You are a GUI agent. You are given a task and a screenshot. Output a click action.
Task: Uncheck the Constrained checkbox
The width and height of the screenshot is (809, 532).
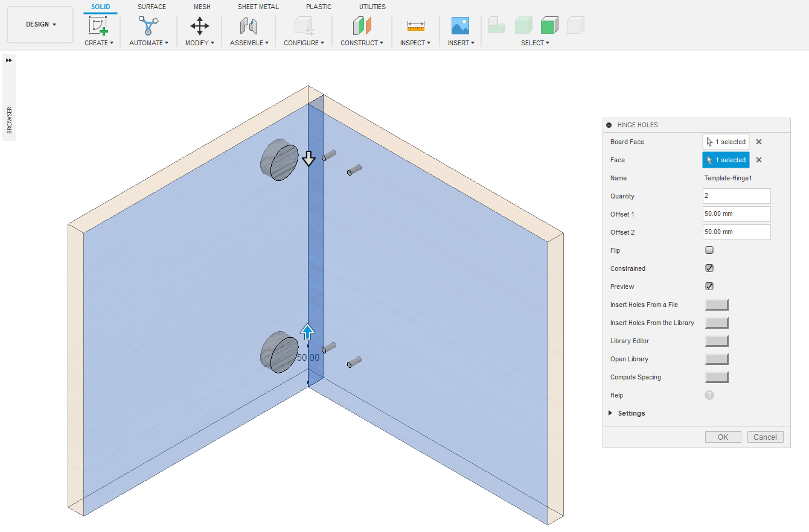(709, 268)
